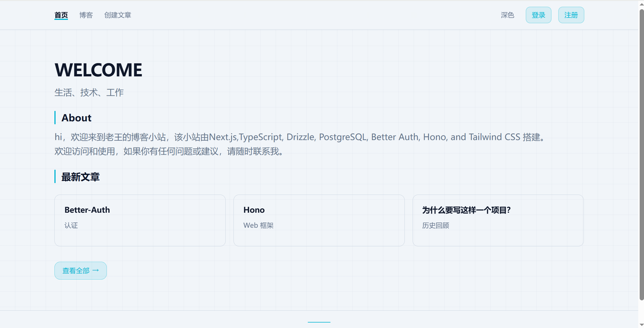Image resolution: width=644 pixels, height=328 pixels.
Task: Click the 登录 login button
Action: pyautogui.click(x=538, y=15)
